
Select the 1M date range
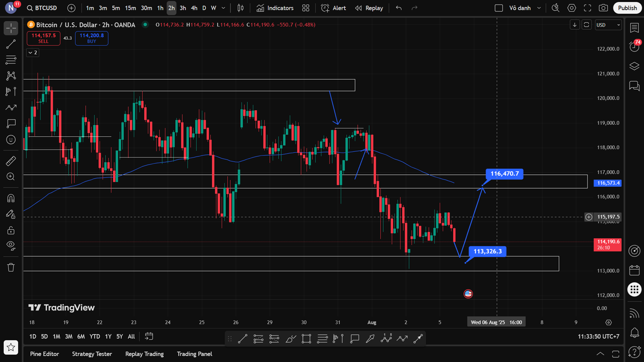coord(57,336)
